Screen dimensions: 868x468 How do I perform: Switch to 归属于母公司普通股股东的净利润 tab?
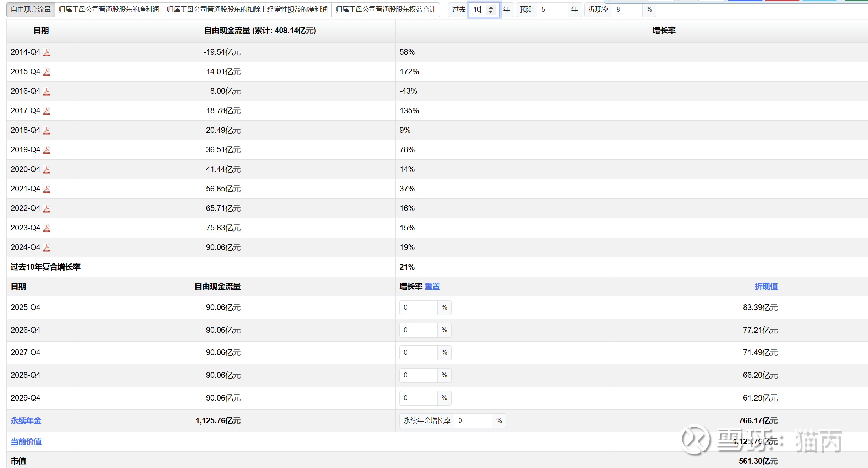point(109,10)
